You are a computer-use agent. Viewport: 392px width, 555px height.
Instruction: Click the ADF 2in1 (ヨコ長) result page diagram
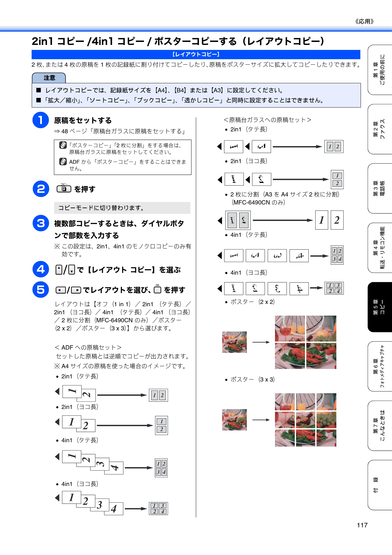(162, 425)
